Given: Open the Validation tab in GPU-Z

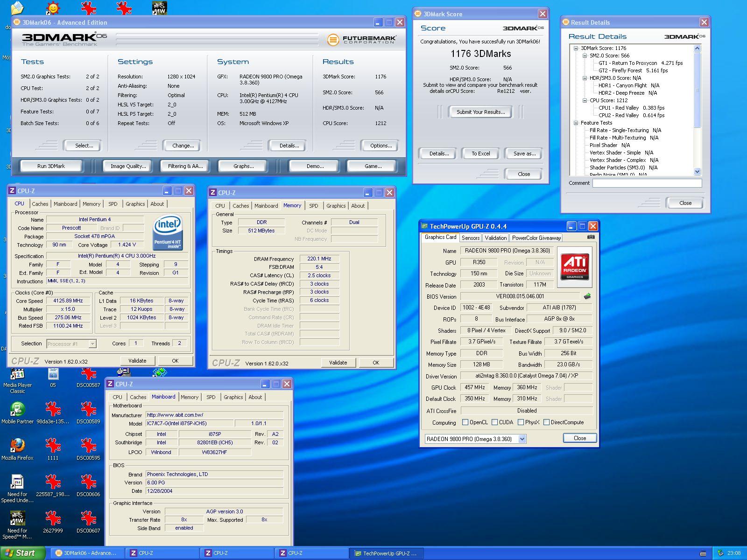Looking at the screenshot, I should (495, 238).
